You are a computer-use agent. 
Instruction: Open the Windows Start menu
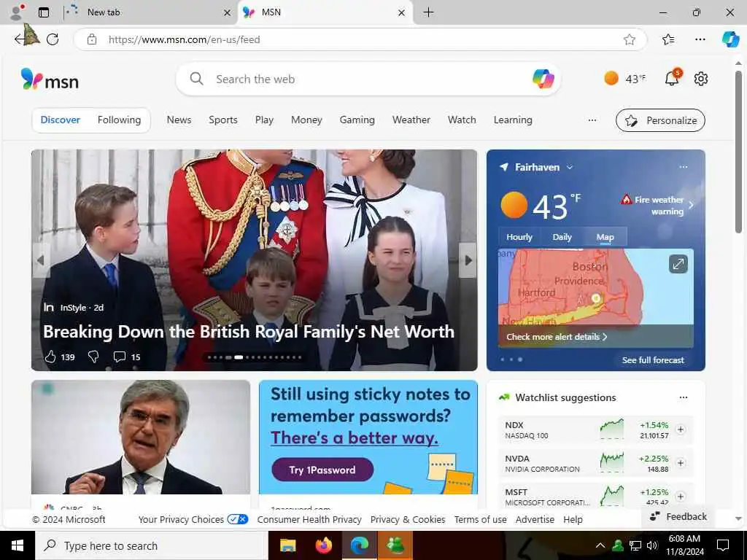(18, 545)
